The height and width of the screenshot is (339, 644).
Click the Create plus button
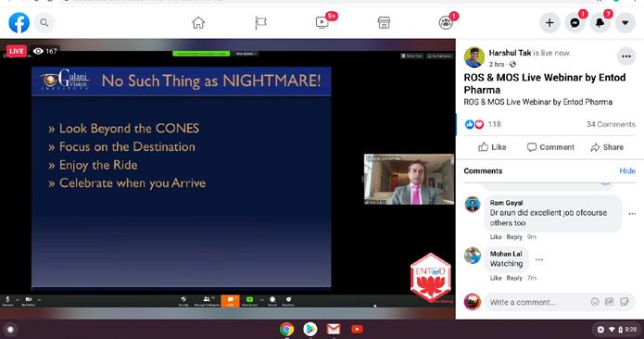(x=549, y=22)
